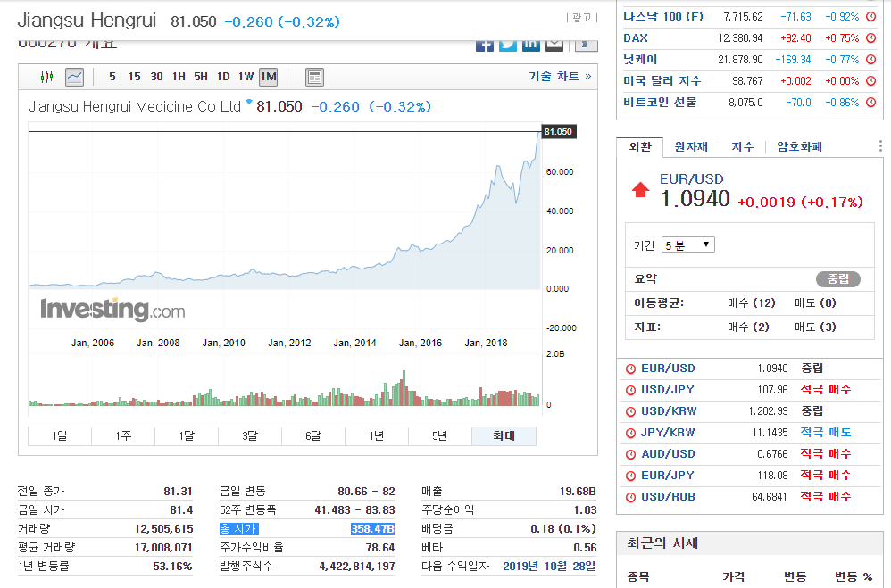The width and height of the screenshot is (891, 588).
Task: Open the 미국 달러 지수 link
Action: [662, 80]
